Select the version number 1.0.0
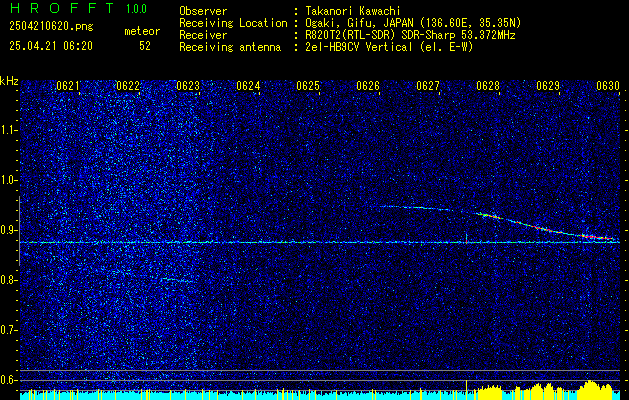 click(136, 8)
